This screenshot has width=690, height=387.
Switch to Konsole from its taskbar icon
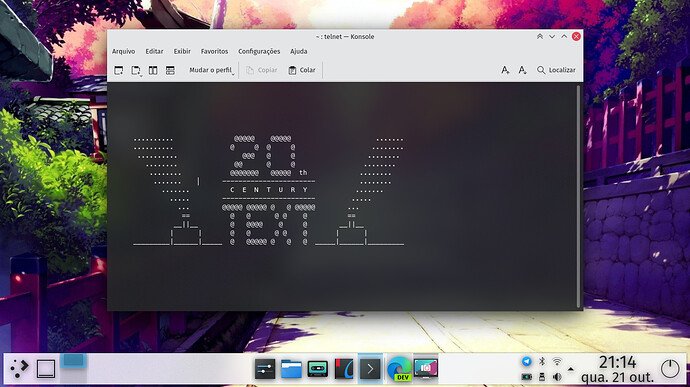[x=370, y=369]
